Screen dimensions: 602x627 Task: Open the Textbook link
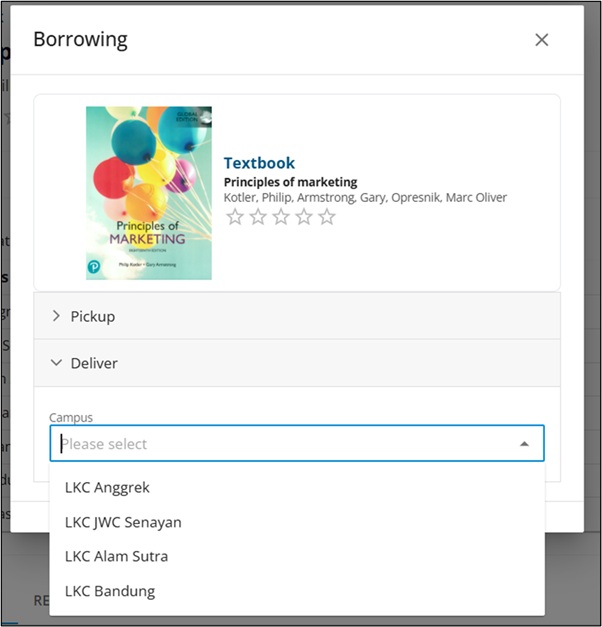[x=259, y=163]
